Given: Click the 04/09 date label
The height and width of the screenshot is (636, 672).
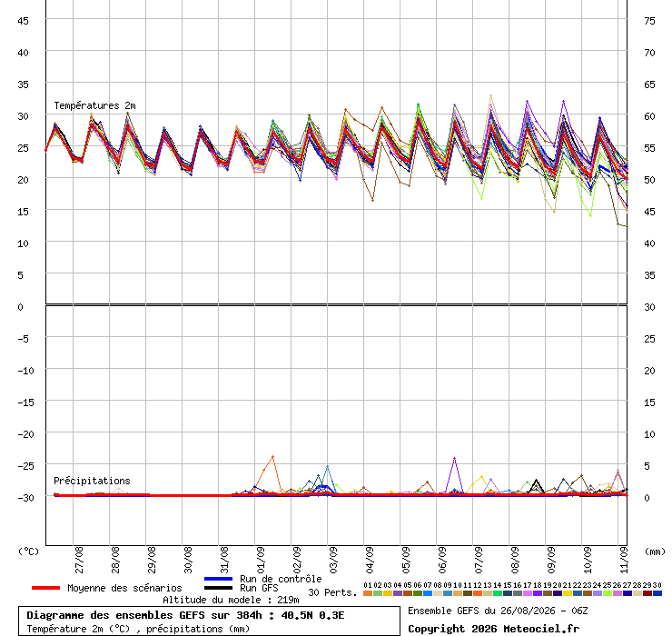Looking at the screenshot, I should tap(370, 560).
